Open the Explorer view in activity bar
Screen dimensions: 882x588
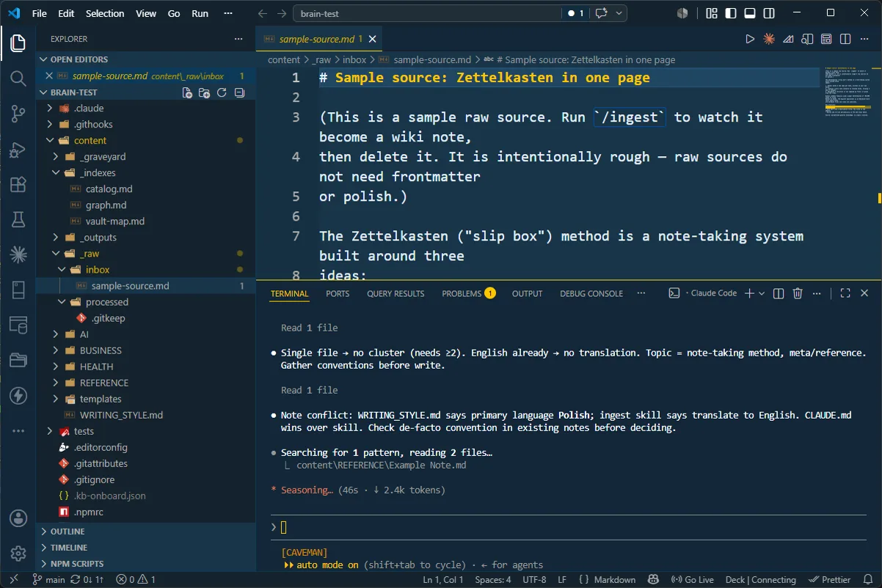tap(18, 43)
